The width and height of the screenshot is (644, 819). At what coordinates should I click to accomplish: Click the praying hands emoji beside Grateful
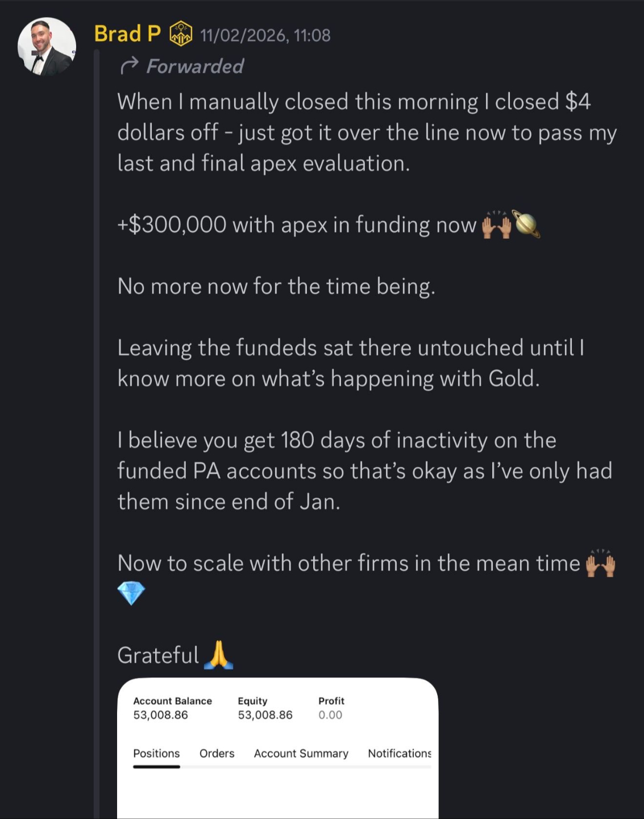[x=218, y=655]
